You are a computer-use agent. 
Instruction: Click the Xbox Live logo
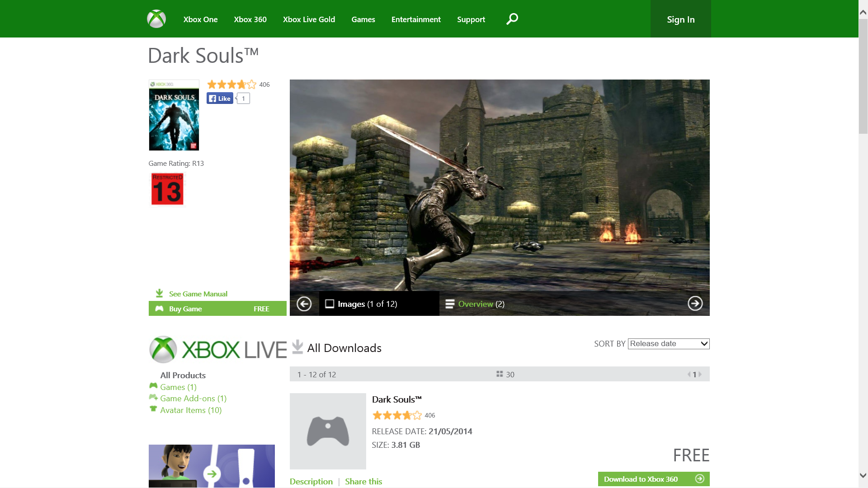[x=217, y=349]
